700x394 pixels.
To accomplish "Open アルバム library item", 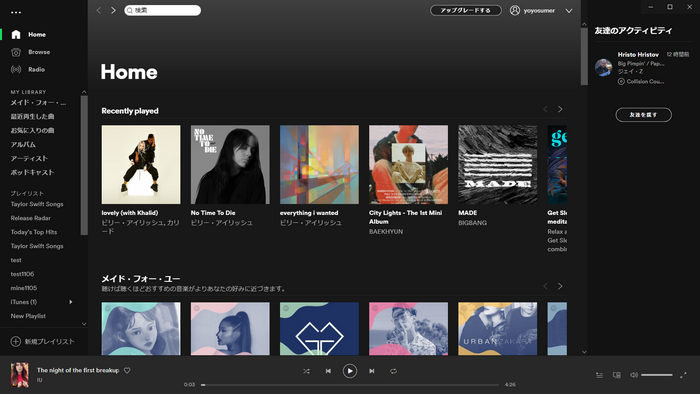I will pos(23,145).
